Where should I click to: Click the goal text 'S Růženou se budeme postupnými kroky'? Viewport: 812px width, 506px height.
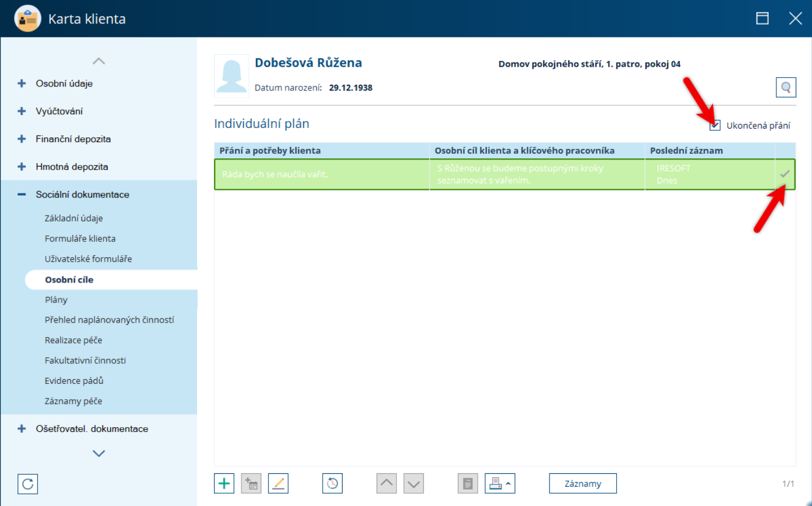point(520,168)
